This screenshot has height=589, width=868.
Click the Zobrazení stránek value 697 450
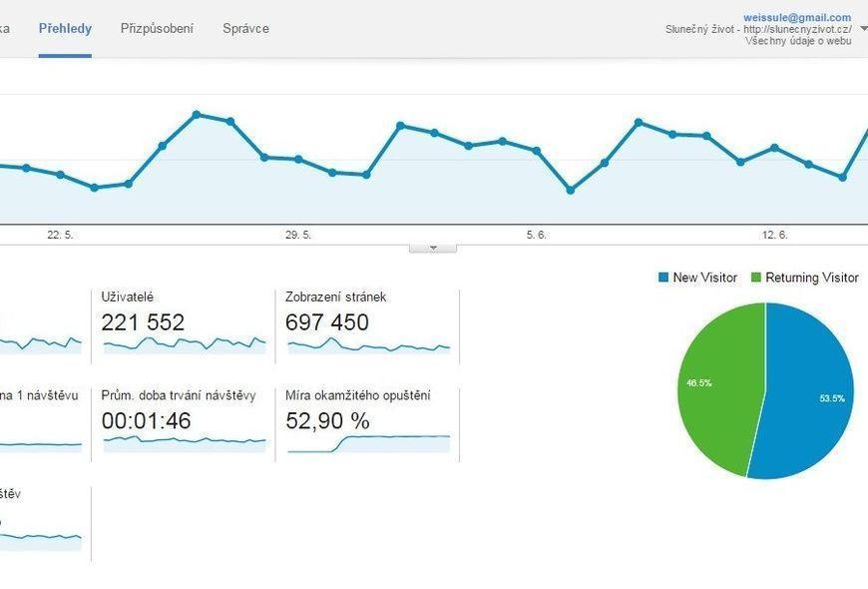pyautogui.click(x=327, y=322)
